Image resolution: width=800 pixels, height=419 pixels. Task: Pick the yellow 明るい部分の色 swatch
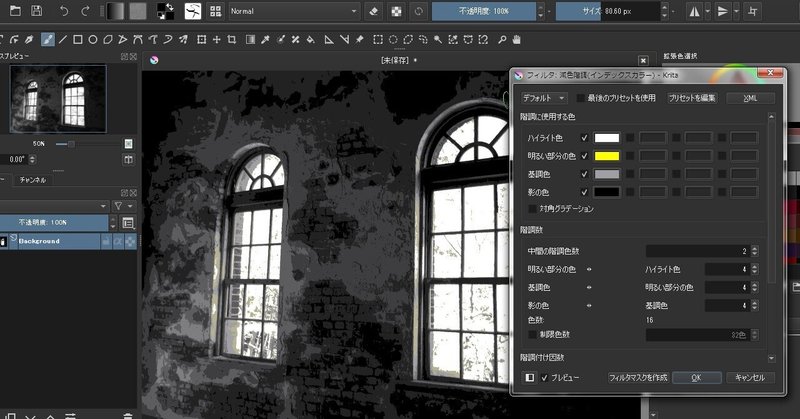click(607, 156)
